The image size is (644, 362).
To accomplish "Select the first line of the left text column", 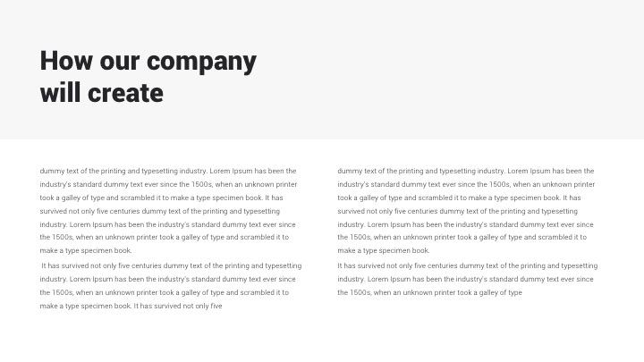I will 168,171.
